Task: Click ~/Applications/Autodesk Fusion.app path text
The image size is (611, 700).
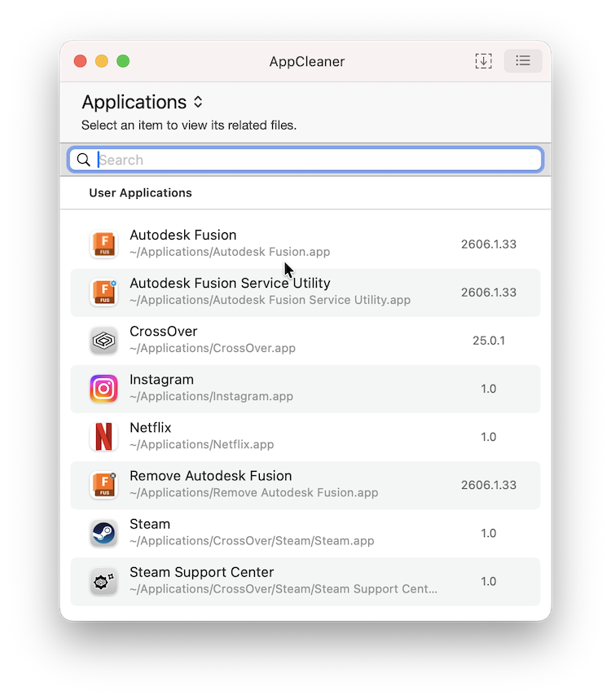Action: coord(230,252)
